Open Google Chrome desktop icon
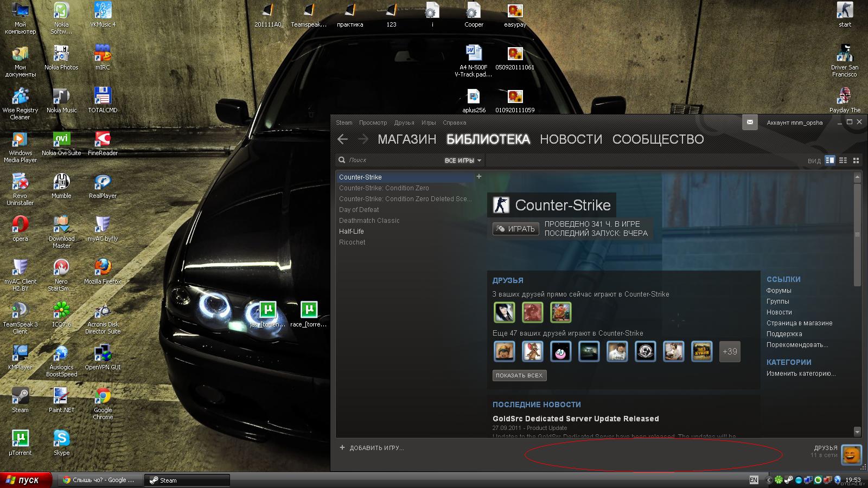 (x=103, y=404)
